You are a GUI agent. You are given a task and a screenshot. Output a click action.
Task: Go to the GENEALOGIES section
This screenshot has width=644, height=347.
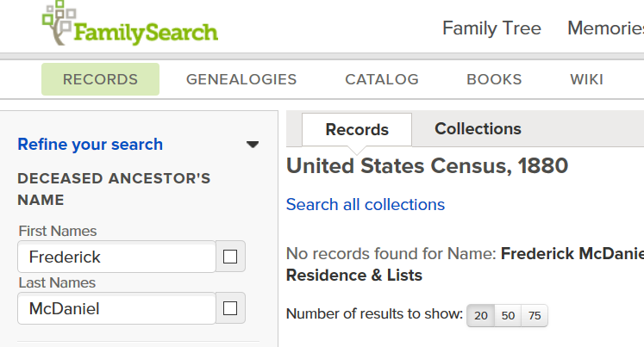[x=241, y=79]
